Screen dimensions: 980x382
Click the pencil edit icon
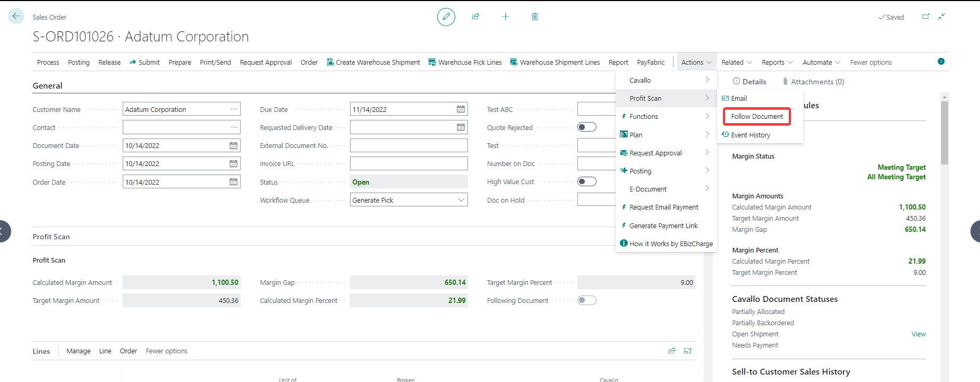click(446, 17)
